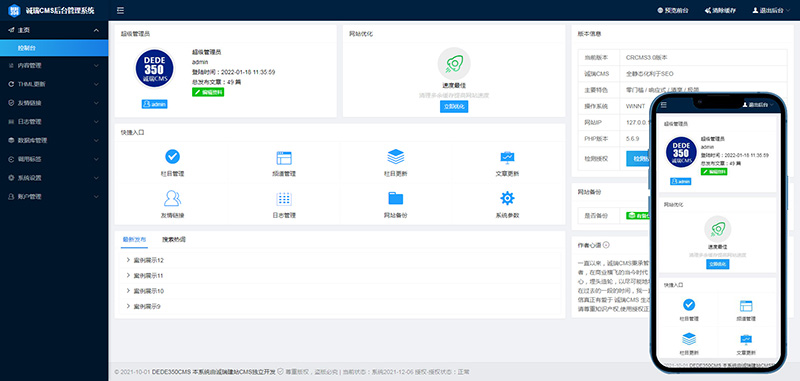Image resolution: width=800 pixels, height=381 pixels.
Task: Open the 案例展示11 list item
Action: pos(340,275)
